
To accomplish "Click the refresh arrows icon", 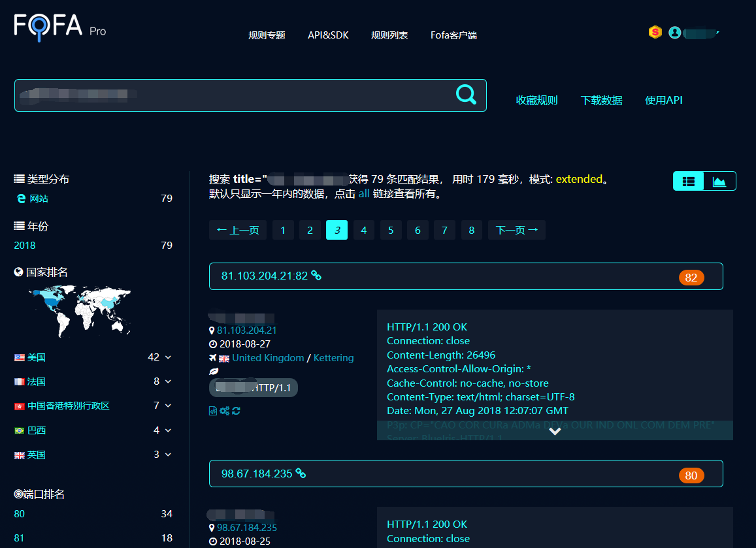I will (x=236, y=411).
